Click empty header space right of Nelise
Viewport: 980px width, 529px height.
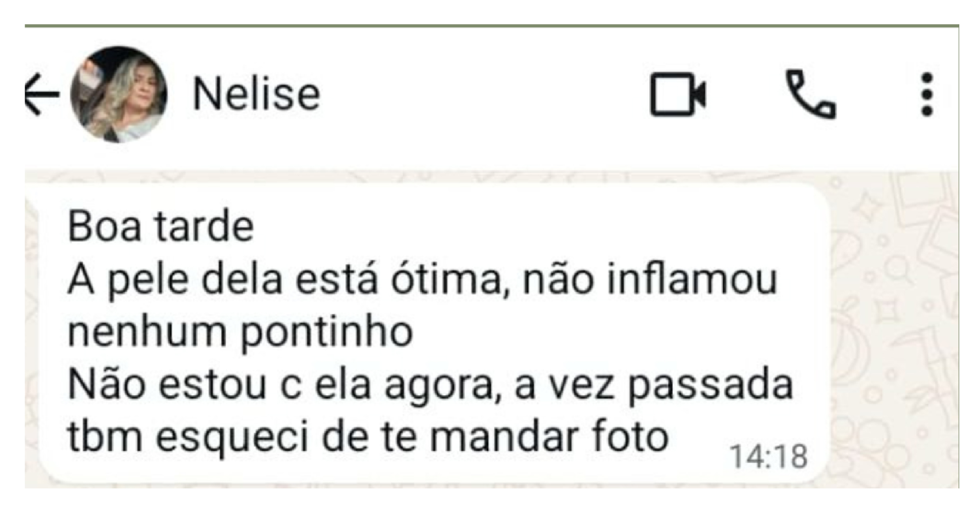pyautogui.click(x=477, y=95)
